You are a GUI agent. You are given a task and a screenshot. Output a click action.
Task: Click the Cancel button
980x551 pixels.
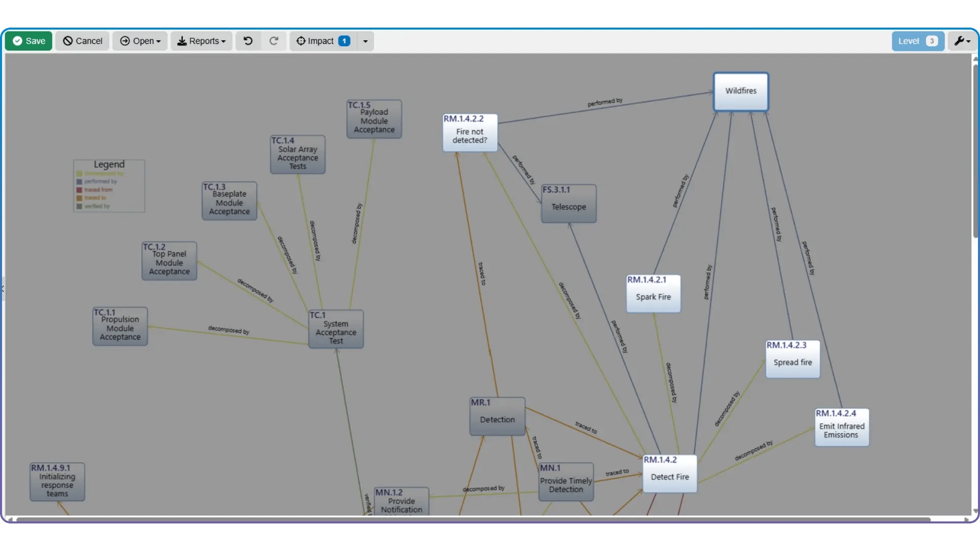(x=83, y=41)
